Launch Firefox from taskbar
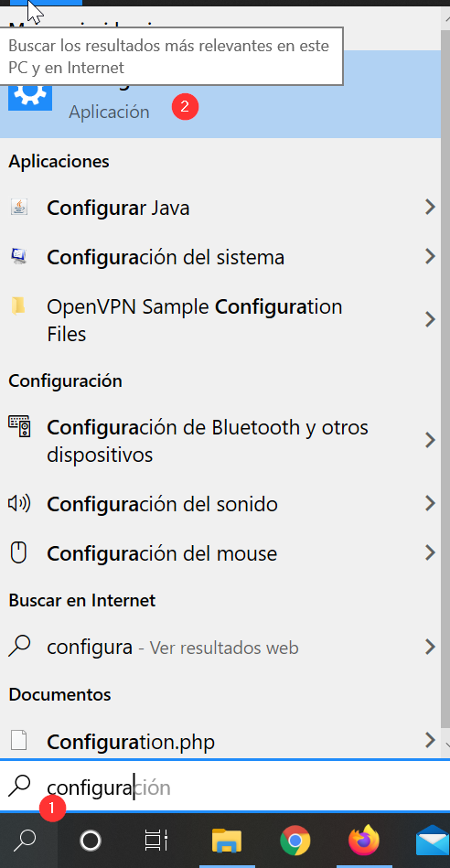This screenshot has width=450, height=868. tap(364, 841)
